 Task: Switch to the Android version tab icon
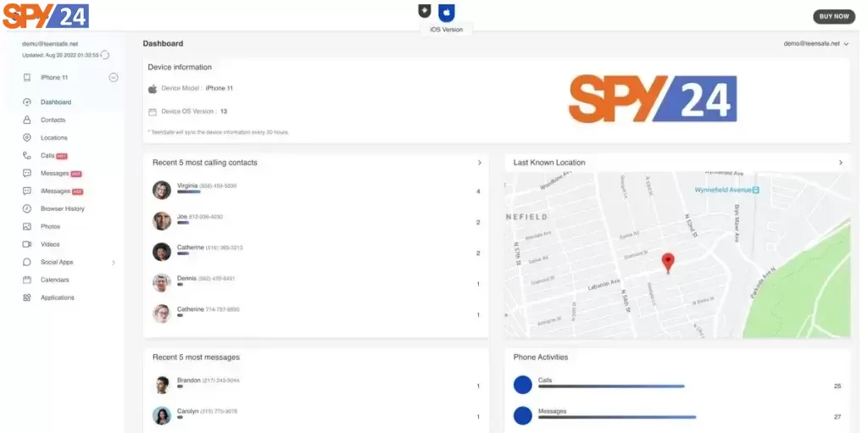pos(425,10)
